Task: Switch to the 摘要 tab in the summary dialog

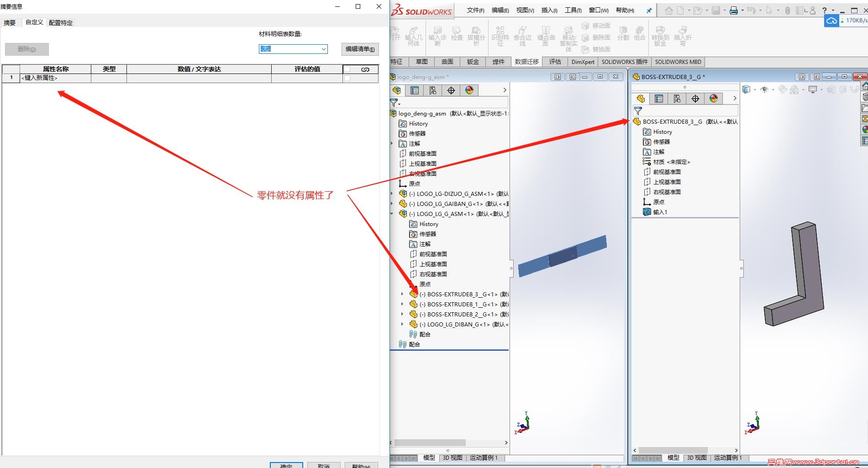Action: coord(10,23)
